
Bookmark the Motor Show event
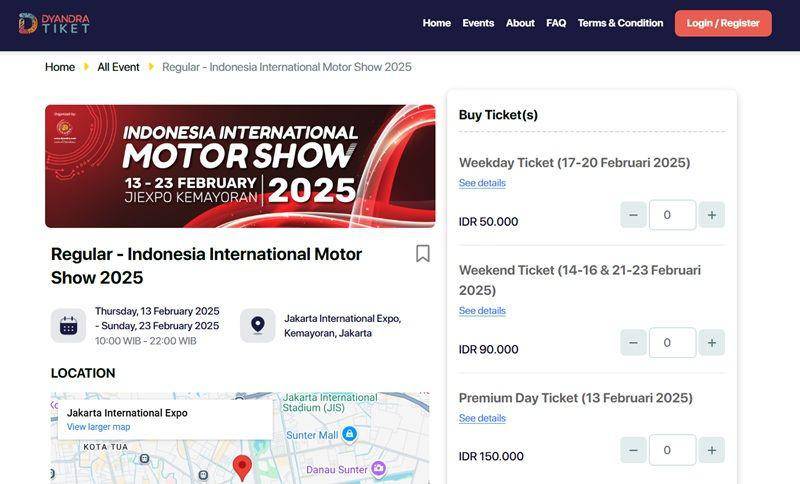pos(422,253)
